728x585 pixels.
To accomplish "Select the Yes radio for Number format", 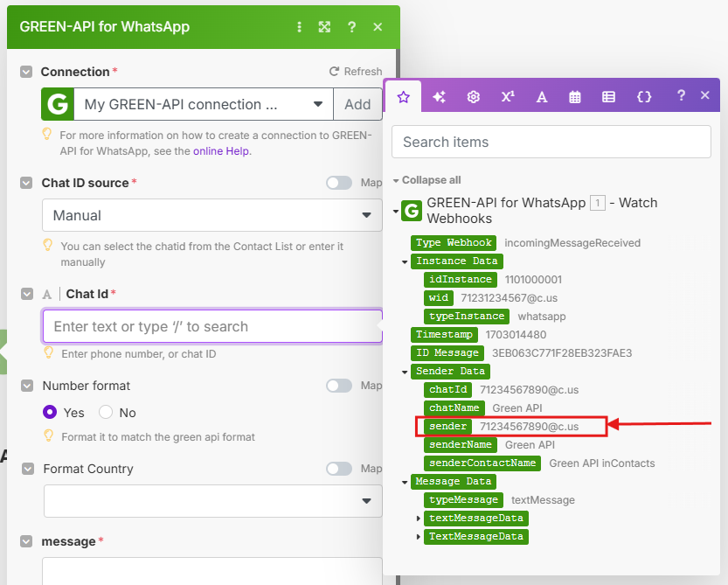I will pos(51,412).
